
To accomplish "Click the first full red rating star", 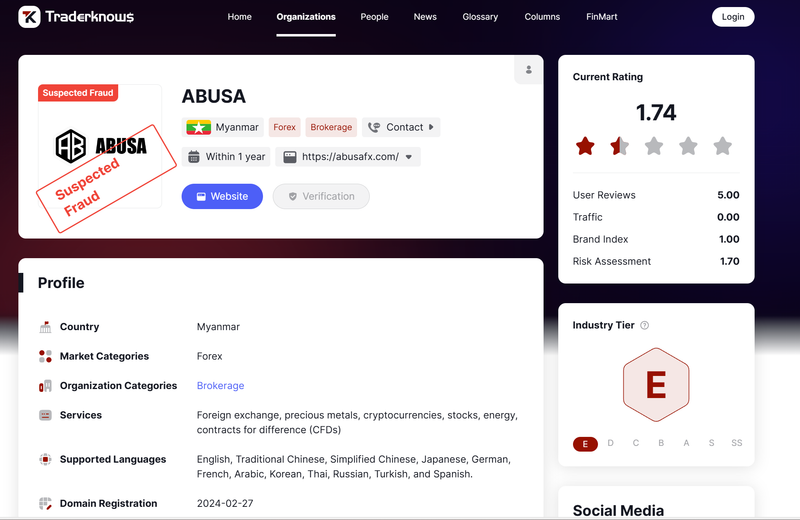I will point(585,146).
